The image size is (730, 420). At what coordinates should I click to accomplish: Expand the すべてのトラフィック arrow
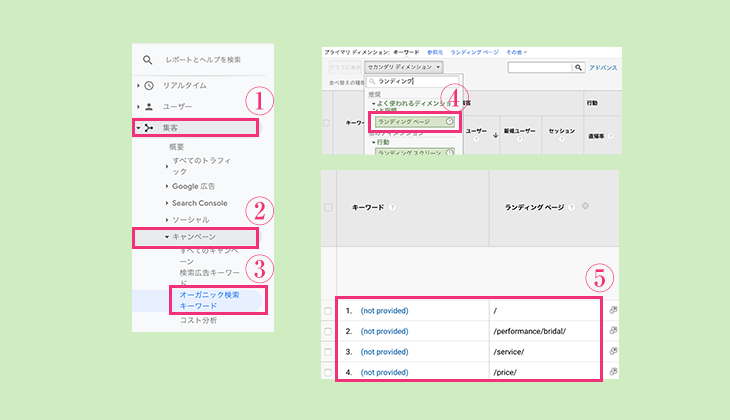pyautogui.click(x=167, y=166)
